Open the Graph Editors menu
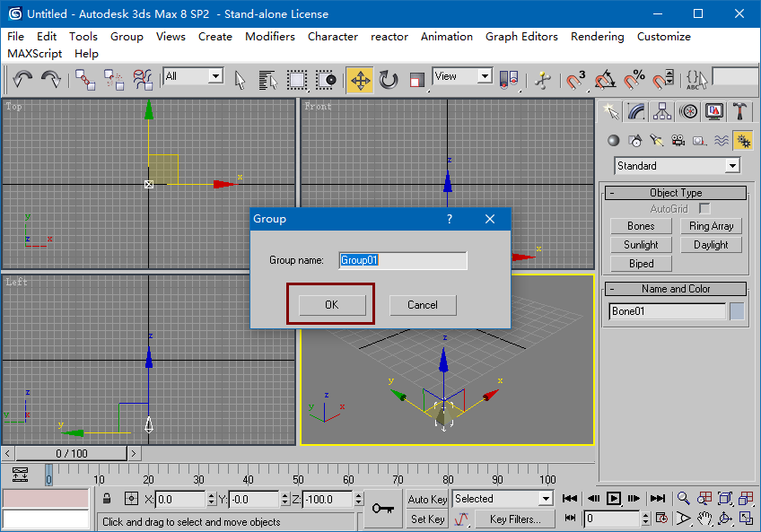This screenshot has width=761, height=532. pos(521,37)
